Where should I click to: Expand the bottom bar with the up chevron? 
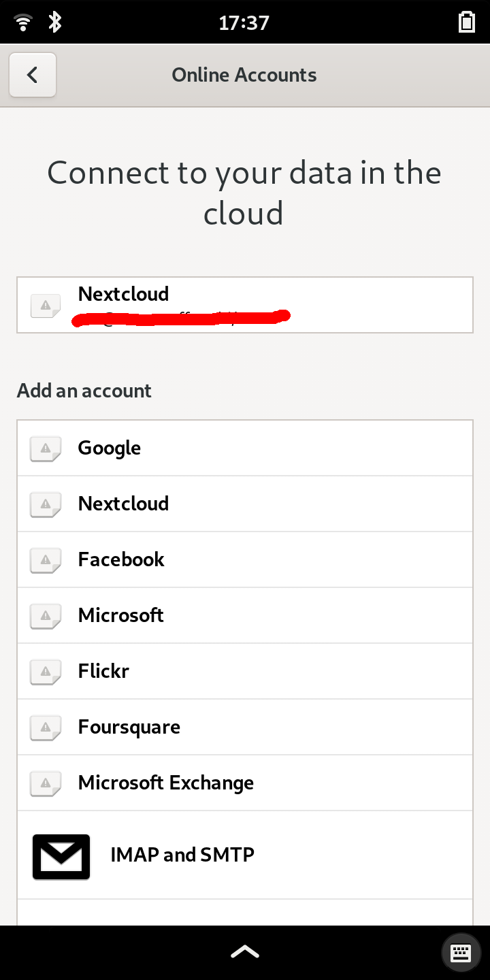click(x=245, y=952)
